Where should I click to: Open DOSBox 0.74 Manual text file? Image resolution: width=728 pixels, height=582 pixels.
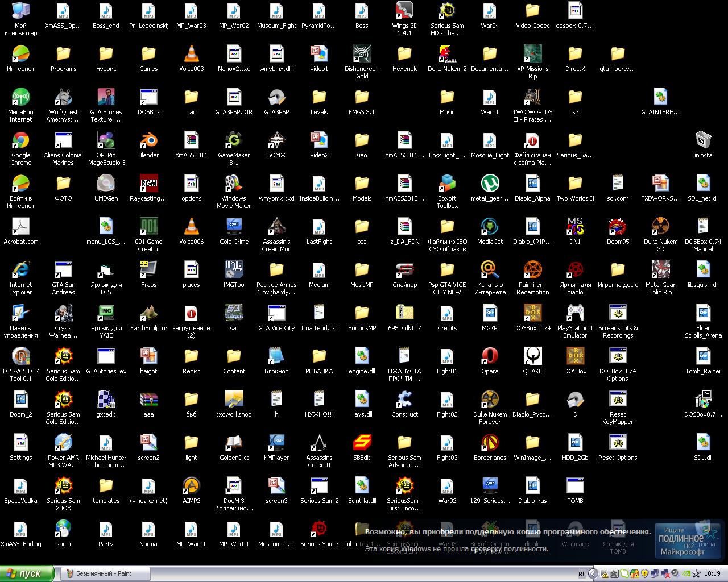click(x=703, y=226)
